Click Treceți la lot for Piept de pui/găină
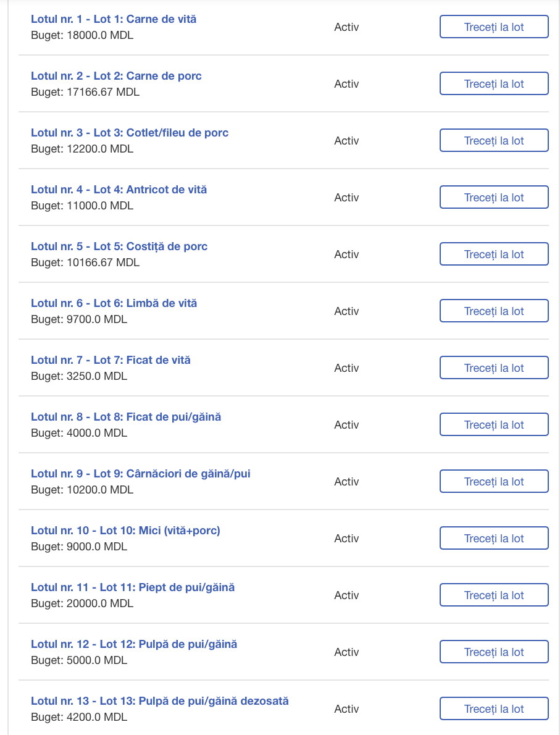The height and width of the screenshot is (735, 560). 494,595
